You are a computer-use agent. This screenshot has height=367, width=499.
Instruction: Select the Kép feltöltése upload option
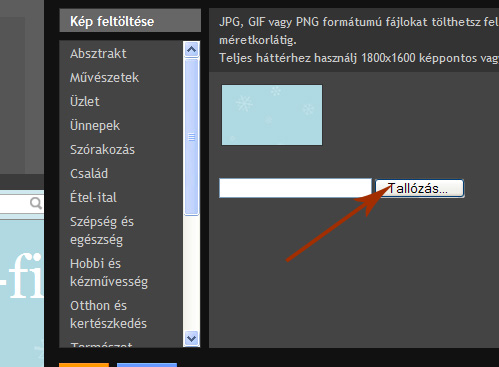pyautogui.click(x=130, y=21)
